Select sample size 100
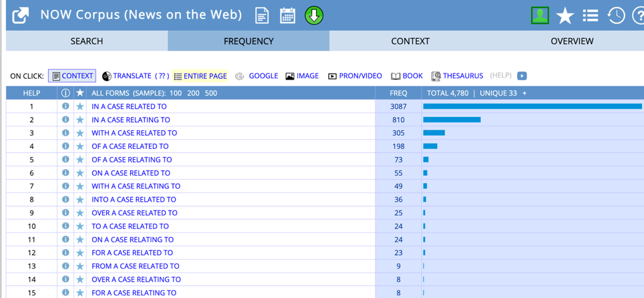644x298 pixels. coord(176,94)
